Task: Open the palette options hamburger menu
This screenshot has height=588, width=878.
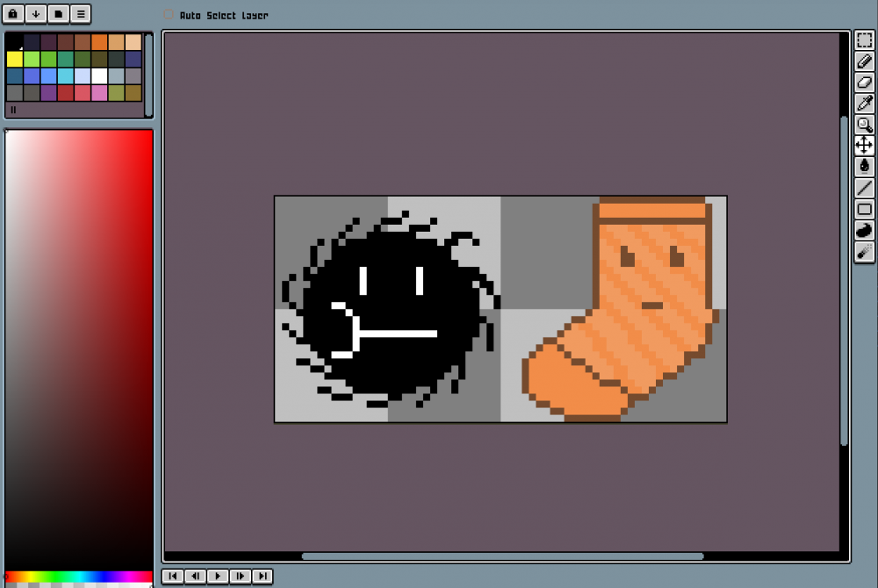Action: coord(80,14)
